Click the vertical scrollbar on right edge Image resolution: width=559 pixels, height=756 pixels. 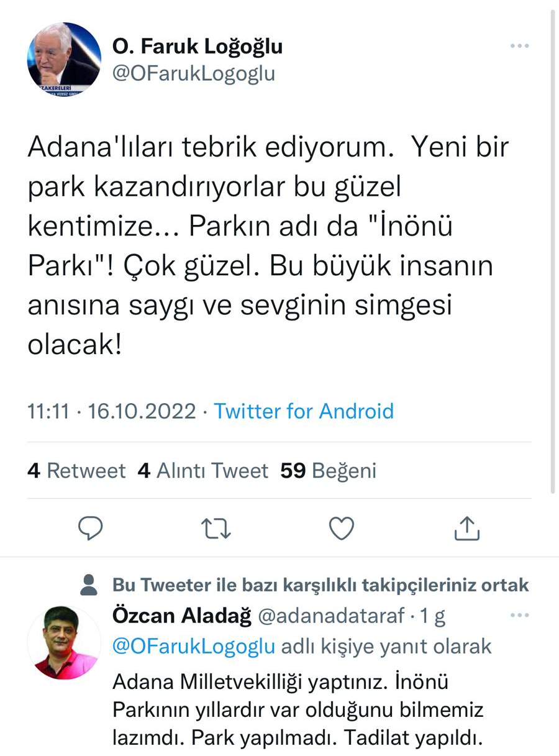pos(553,248)
